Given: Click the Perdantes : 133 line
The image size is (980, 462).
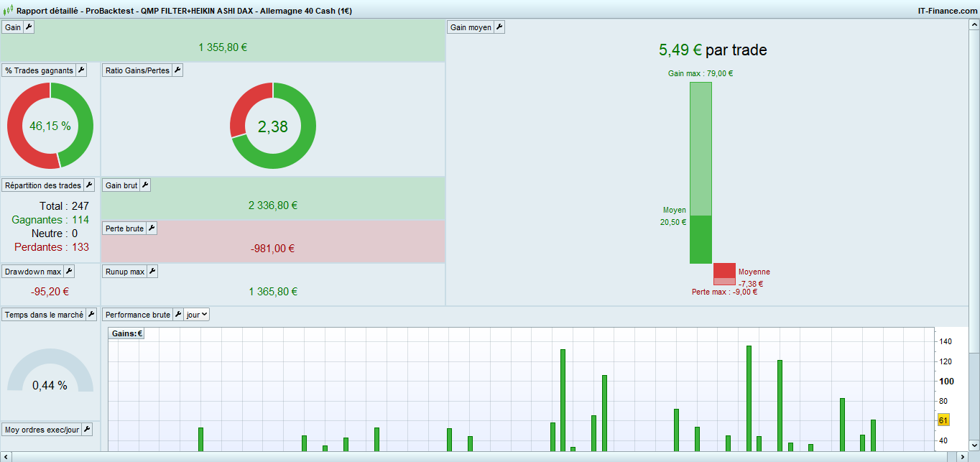Looking at the screenshot, I should point(52,247).
